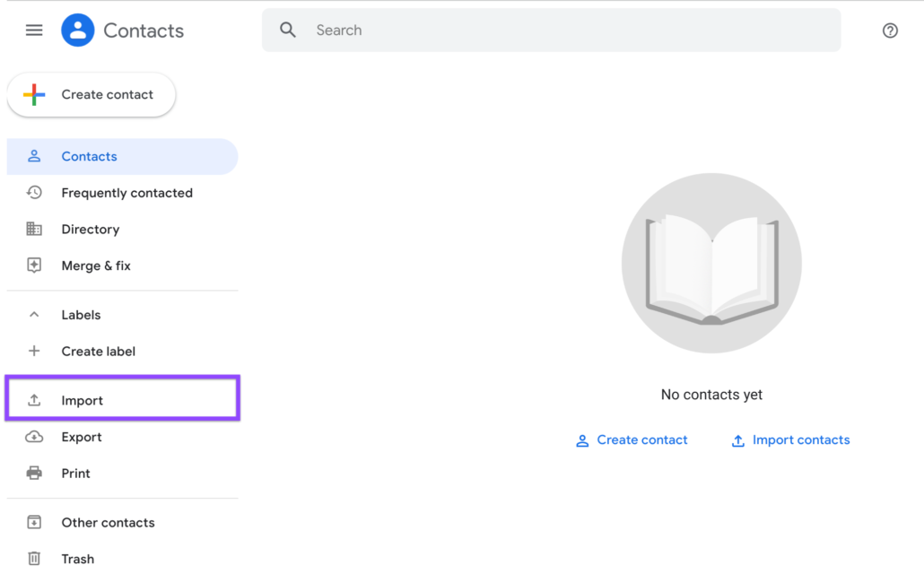Click the Trash bin icon
The width and height of the screenshot is (924, 583).
34,559
